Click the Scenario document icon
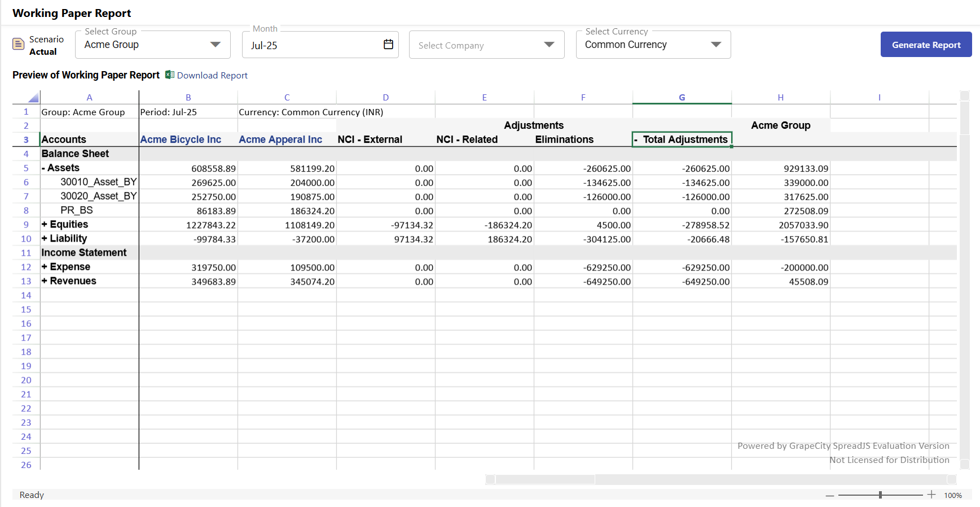Screen dimensions: 980x507 [x=19, y=44]
